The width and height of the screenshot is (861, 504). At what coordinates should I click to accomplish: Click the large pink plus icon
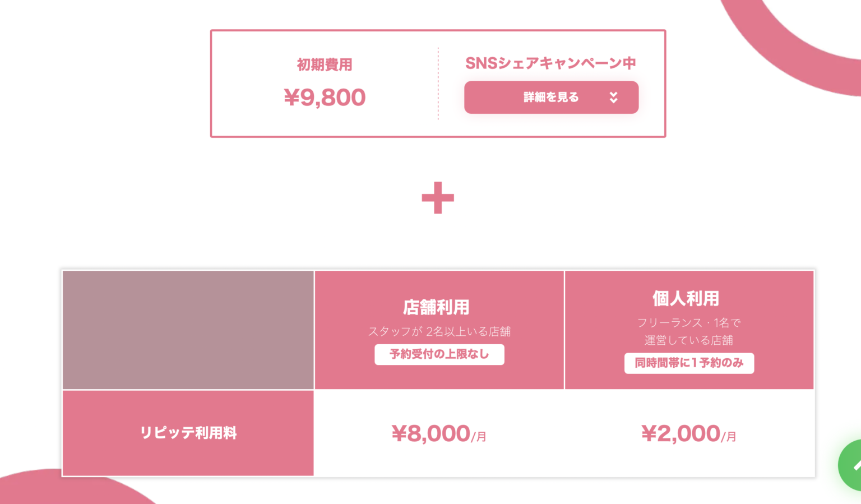(438, 198)
